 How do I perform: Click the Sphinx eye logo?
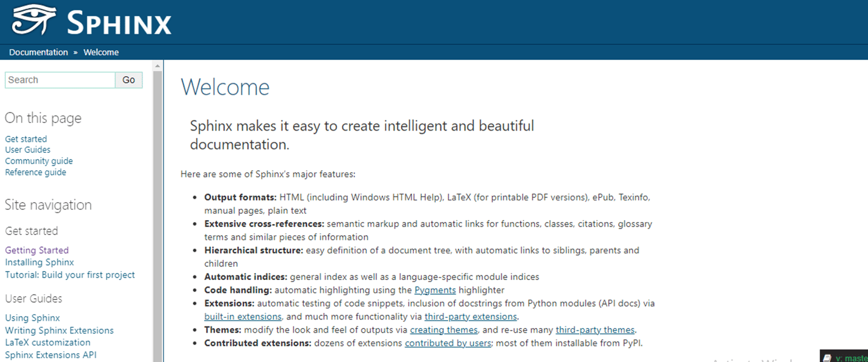(34, 20)
